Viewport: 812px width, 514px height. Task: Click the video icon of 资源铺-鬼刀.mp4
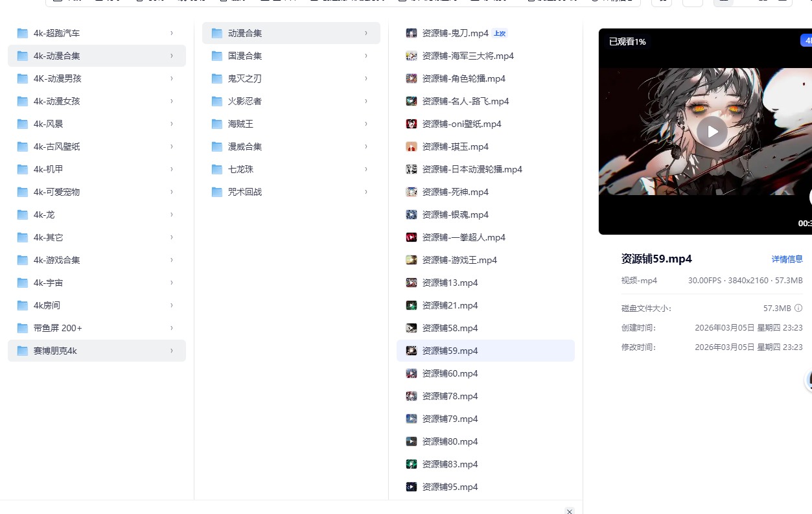point(412,33)
